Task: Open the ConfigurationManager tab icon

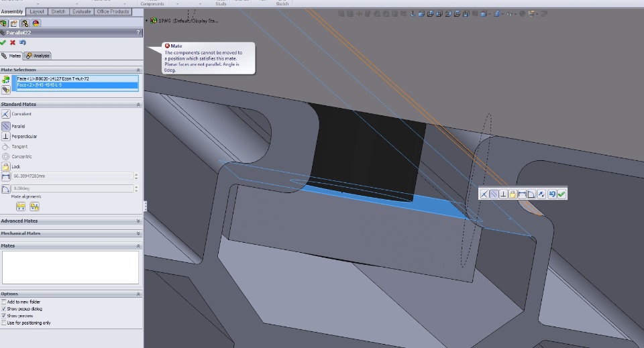Action: 25,23
